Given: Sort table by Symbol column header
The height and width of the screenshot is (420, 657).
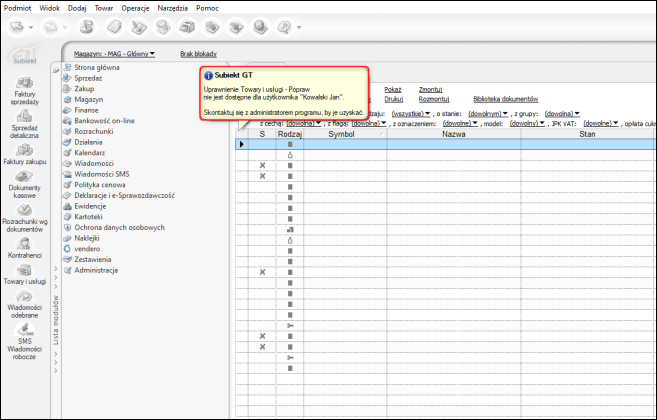Looking at the screenshot, I should pyautogui.click(x=345, y=134).
